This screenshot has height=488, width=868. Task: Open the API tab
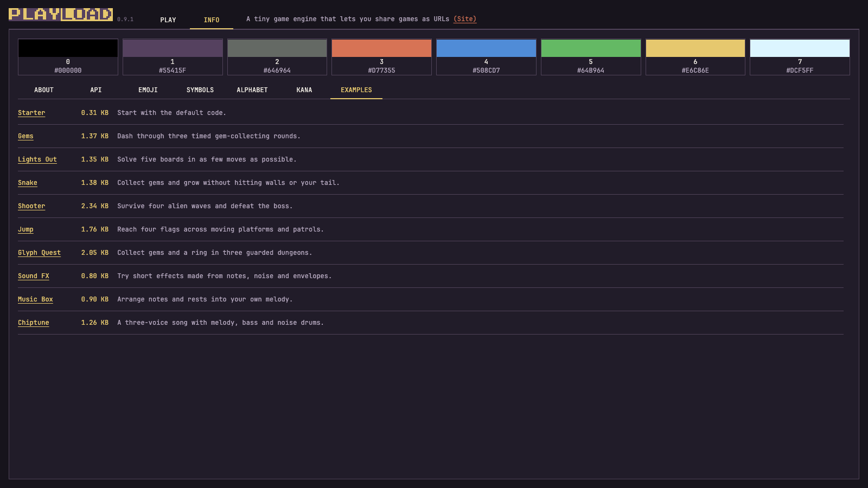96,90
